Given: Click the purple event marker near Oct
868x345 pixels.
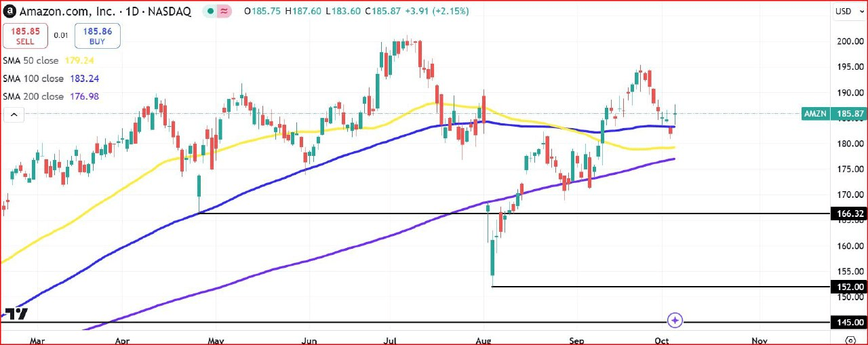Looking at the screenshot, I should point(674,320).
